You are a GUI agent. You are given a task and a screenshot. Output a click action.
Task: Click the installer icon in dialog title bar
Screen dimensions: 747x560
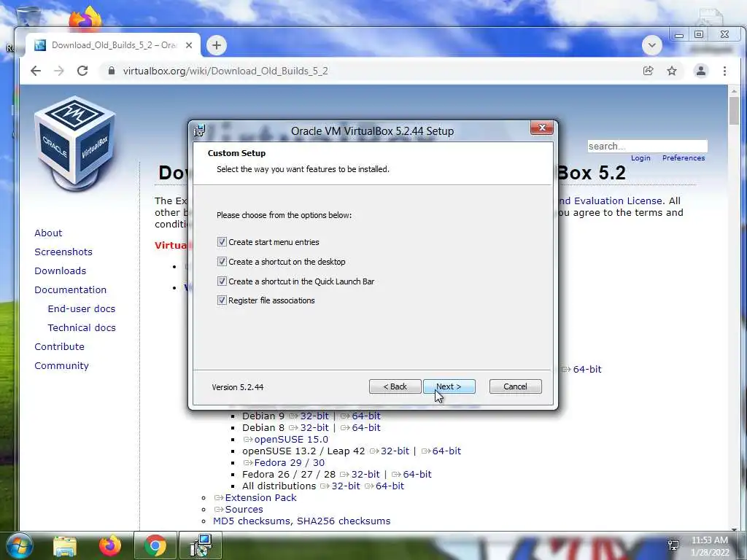click(x=199, y=131)
